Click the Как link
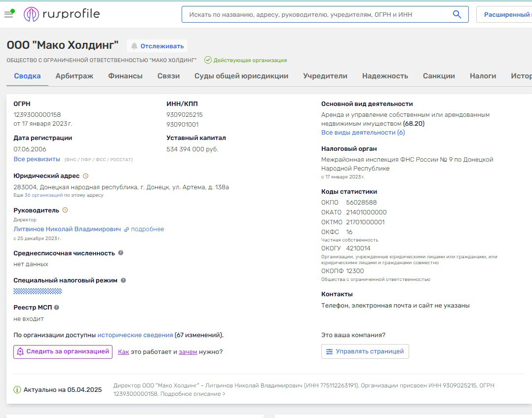This screenshot has width=532, height=418. [123, 352]
